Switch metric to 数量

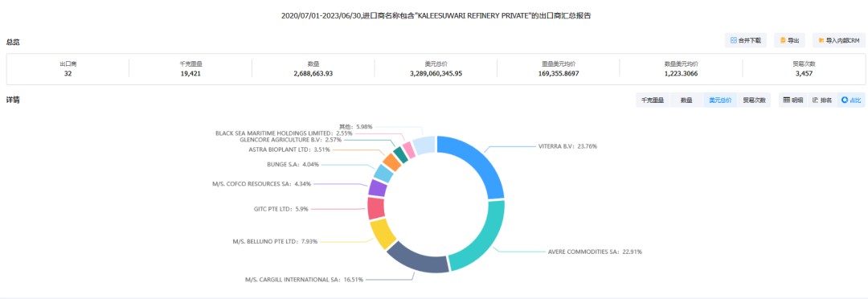tap(686, 100)
